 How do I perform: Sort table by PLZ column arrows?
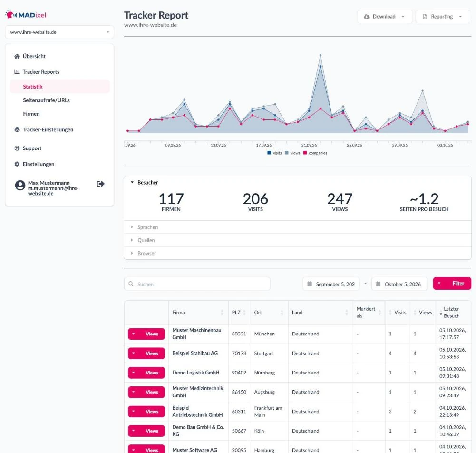pyautogui.click(x=244, y=312)
